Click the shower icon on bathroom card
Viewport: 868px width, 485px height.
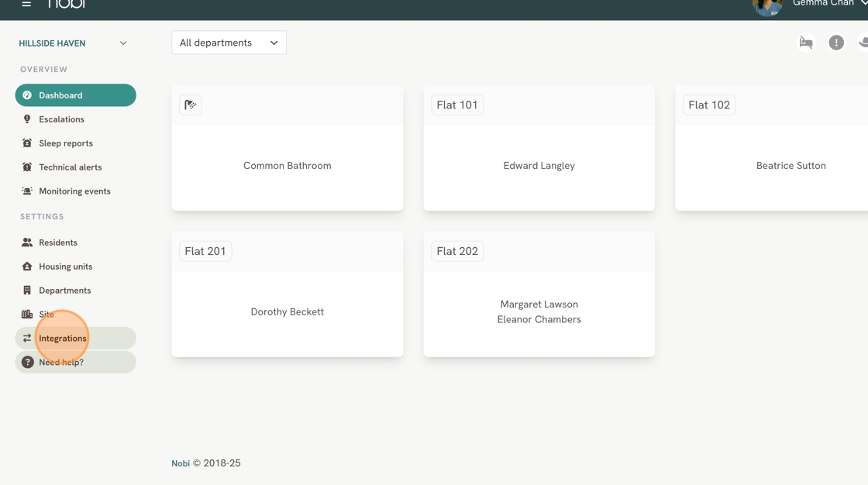point(190,105)
